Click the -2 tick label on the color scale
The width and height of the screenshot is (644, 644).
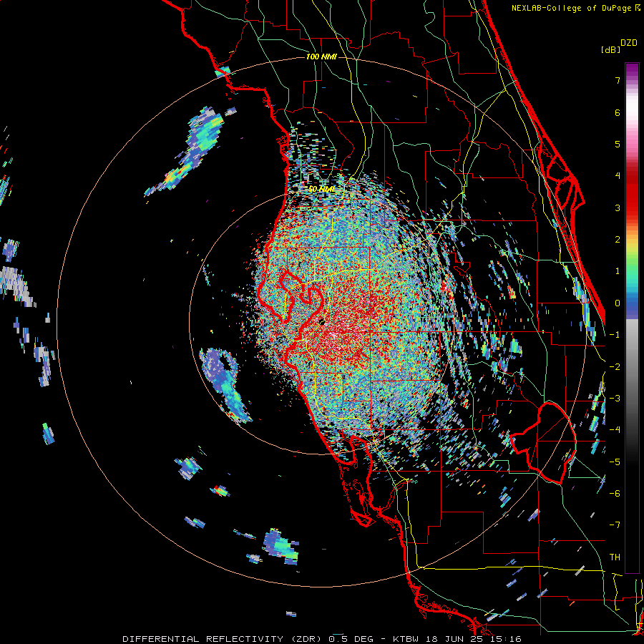(615, 367)
